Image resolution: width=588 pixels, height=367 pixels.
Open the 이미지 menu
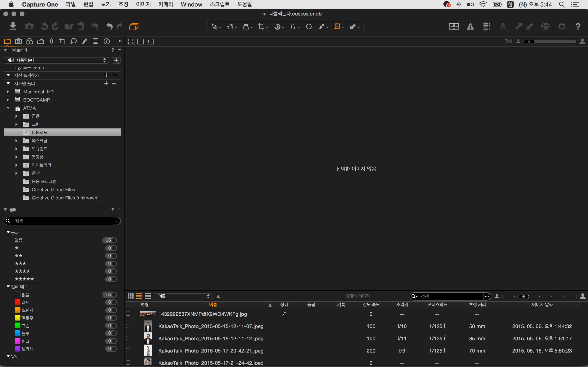143,4
